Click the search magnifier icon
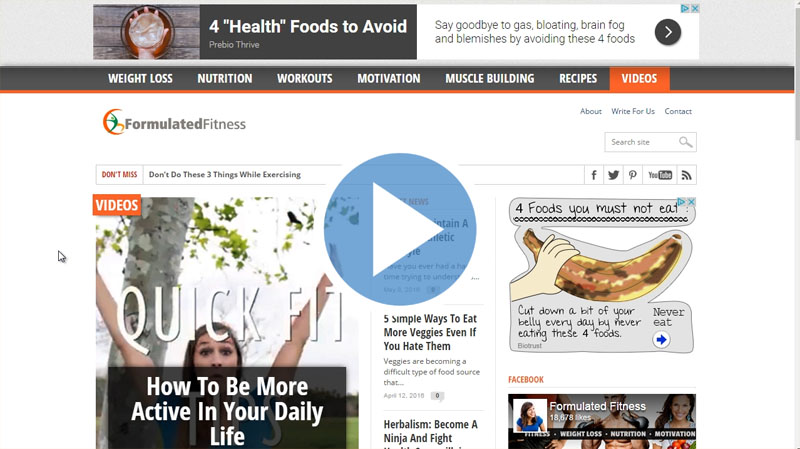Viewport: 800px width, 449px height. pyautogui.click(x=685, y=142)
